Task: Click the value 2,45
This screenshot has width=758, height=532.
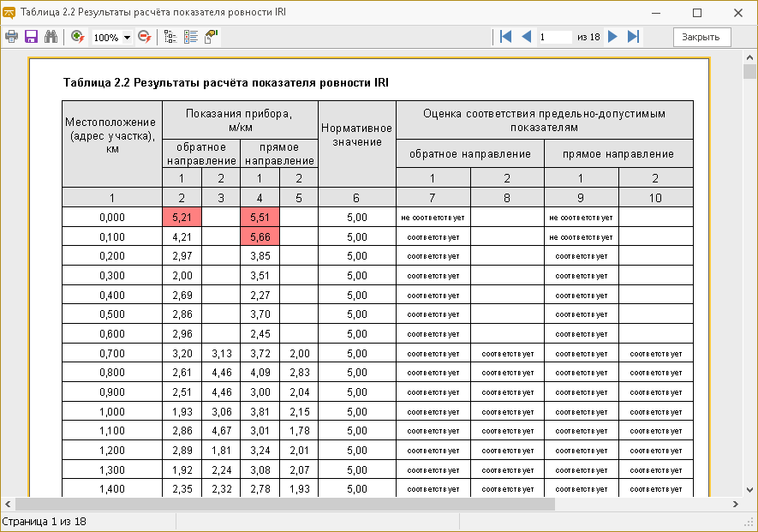Action: point(260,334)
